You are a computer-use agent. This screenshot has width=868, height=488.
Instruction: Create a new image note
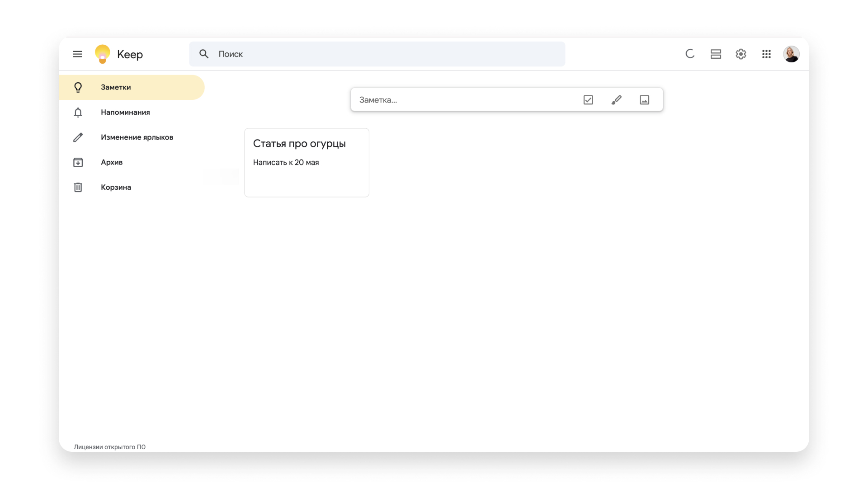(x=645, y=100)
